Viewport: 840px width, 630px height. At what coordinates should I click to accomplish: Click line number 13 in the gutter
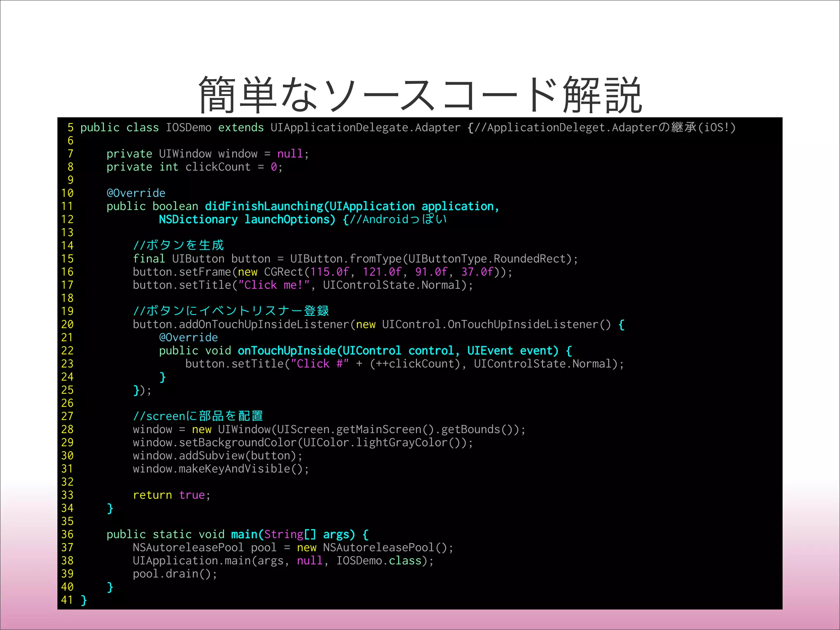[x=67, y=233]
